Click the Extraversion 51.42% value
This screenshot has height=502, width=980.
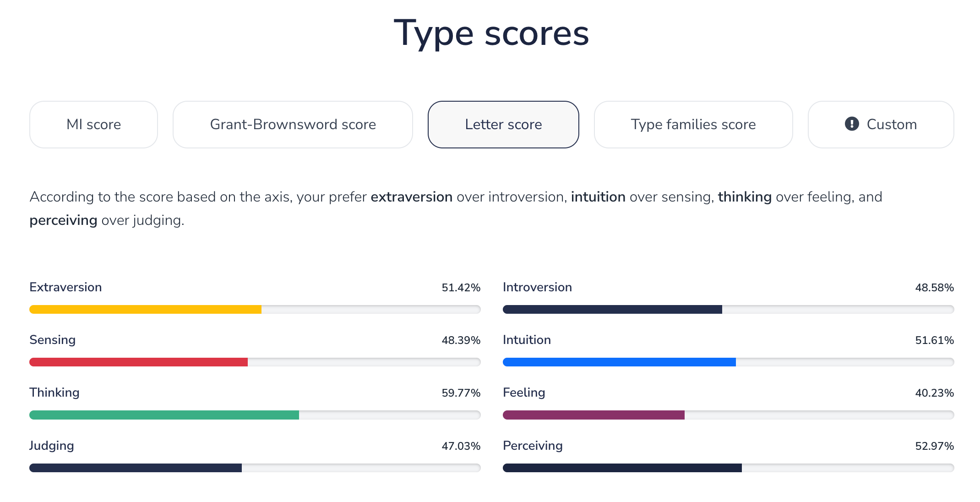461,288
